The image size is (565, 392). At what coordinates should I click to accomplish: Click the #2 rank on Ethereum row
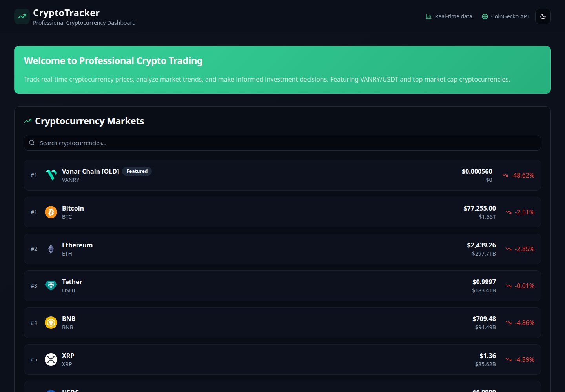[x=34, y=249]
